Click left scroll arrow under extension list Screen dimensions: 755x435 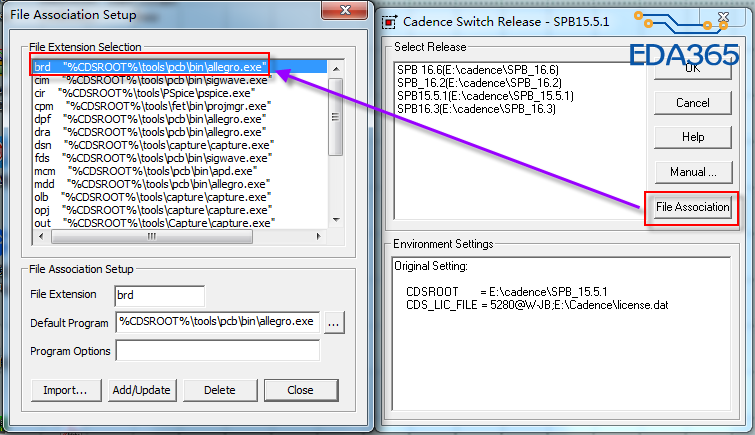41,237
